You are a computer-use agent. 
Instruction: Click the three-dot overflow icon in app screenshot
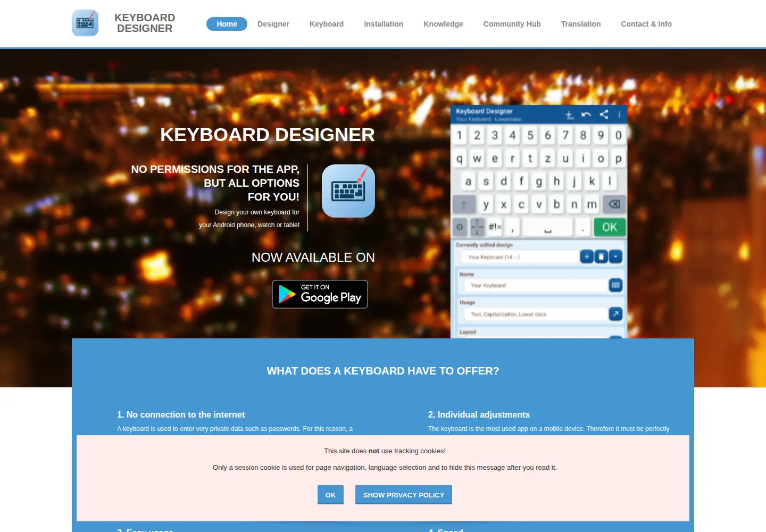click(x=619, y=114)
